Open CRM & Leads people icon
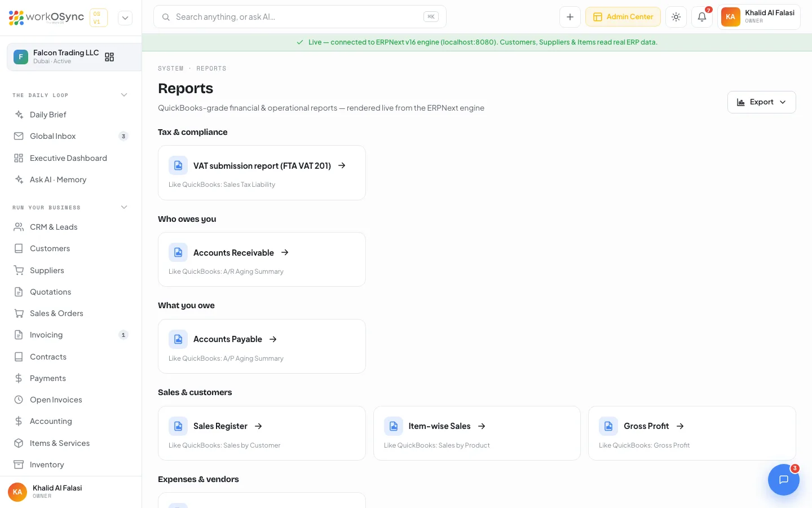This screenshot has height=508, width=812. pyautogui.click(x=19, y=227)
